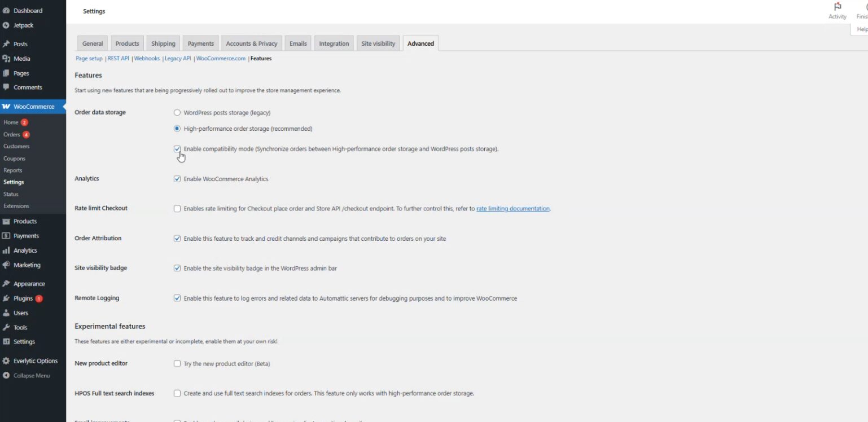The height and width of the screenshot is (422, 868).
Task: Open Orders in WooCommerce submenu
Action: (12, 135)
